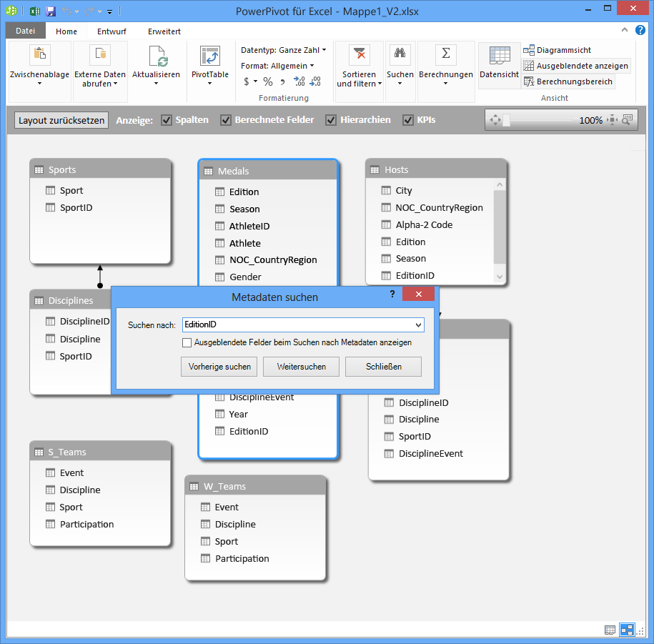Viewport: 654px width, 644px height.
Task: Click the Berechnungen sigma icon
Action: click(x=446, y=54)
